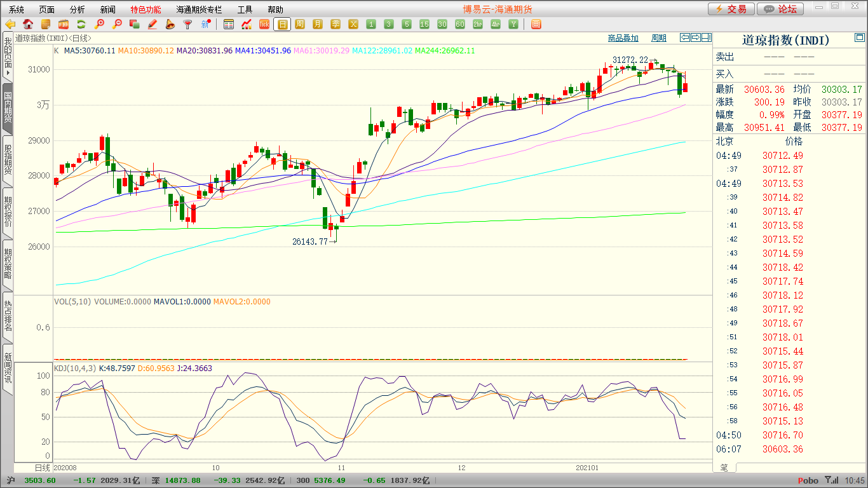Switch to 期权报价 side tab
The image size is (868, 488).
pyautogui.click(x=8, y=212)
